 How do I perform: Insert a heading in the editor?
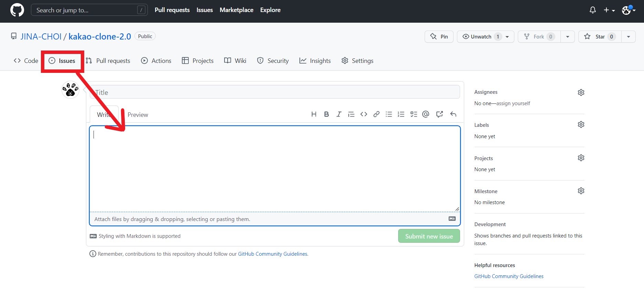(x=314, y=114)
